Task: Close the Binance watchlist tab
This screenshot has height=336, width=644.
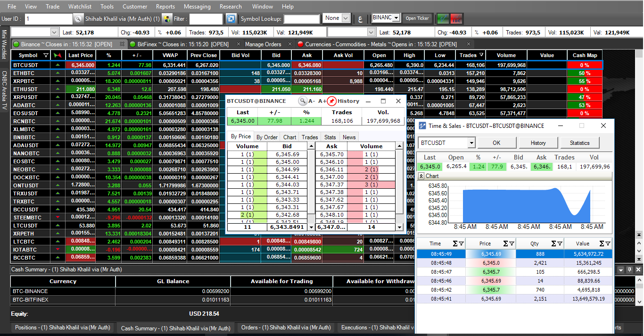Action: (122, 44)
